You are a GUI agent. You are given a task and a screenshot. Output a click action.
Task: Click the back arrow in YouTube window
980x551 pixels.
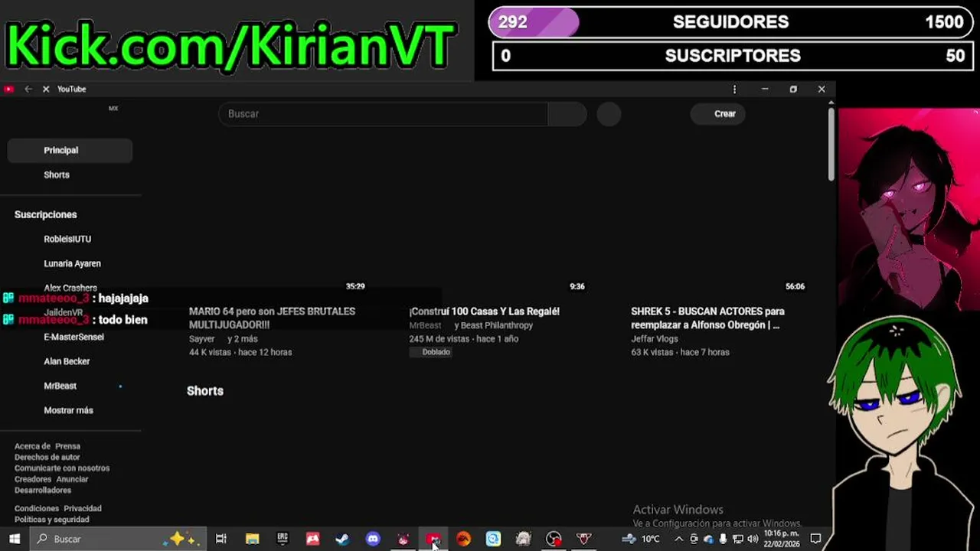tap(28, 90)
